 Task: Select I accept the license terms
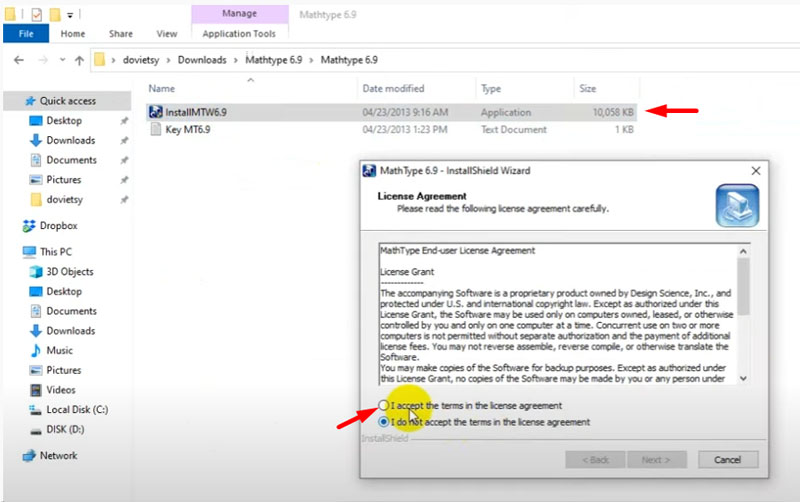(x=383, y=405)
